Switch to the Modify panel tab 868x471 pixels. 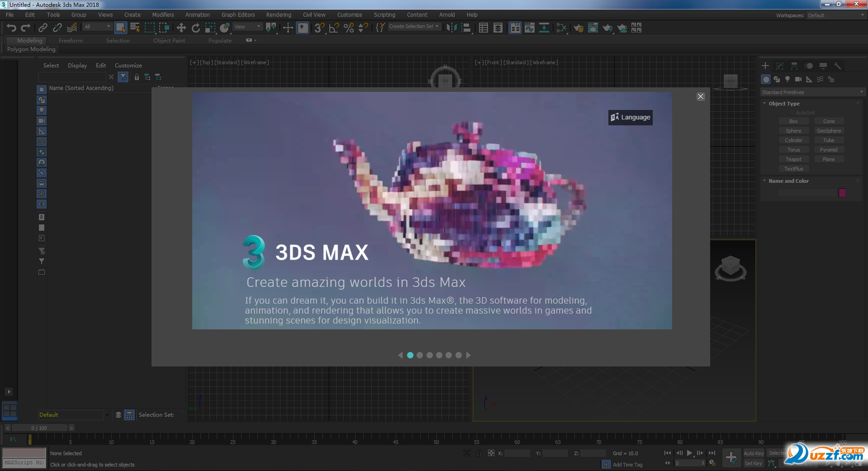780,66
